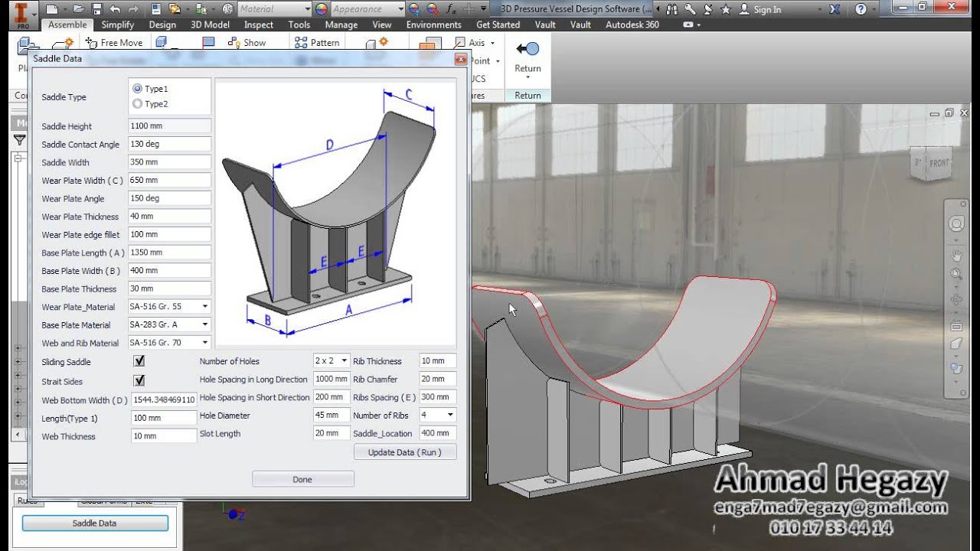980x551 pixels.
Task: Select the Type1 saddle radio button
Action: pos(137,89)
